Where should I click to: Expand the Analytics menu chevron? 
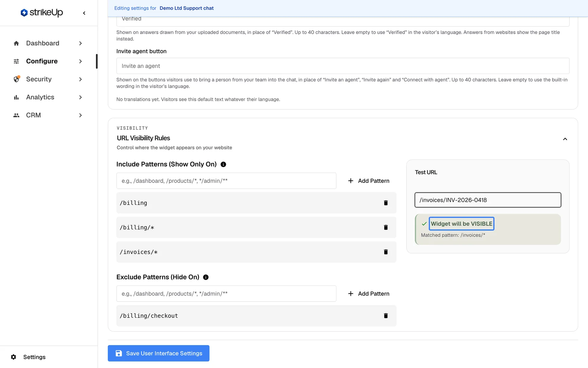tap(80, 97)
